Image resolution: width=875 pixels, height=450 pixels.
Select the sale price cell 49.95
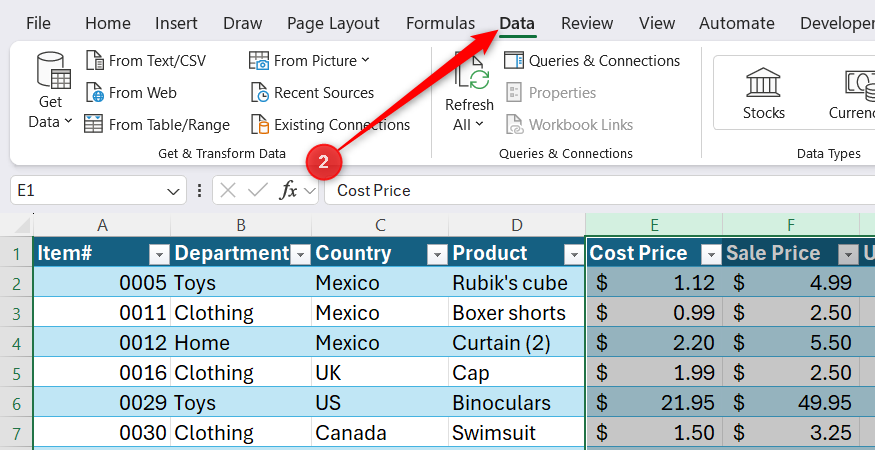tap(791, 403)
